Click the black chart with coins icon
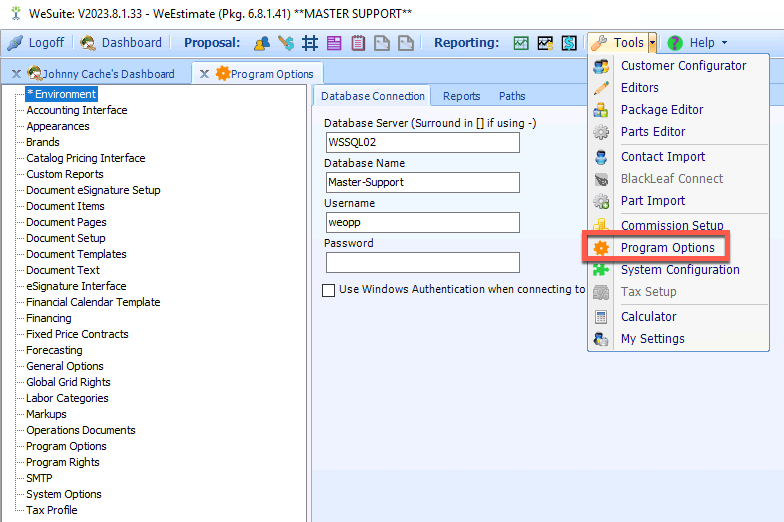This screenshot has height=522, width=784. click(x=545, y=43)
